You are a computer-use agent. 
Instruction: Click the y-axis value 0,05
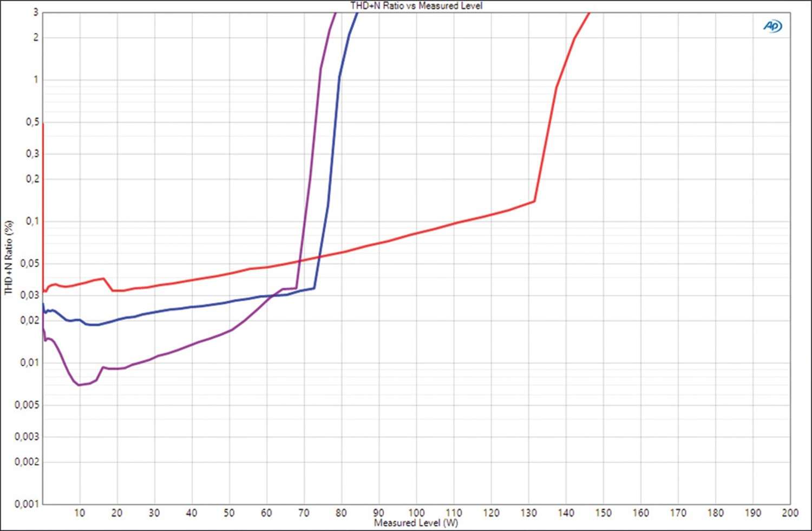tap(30, 264)
